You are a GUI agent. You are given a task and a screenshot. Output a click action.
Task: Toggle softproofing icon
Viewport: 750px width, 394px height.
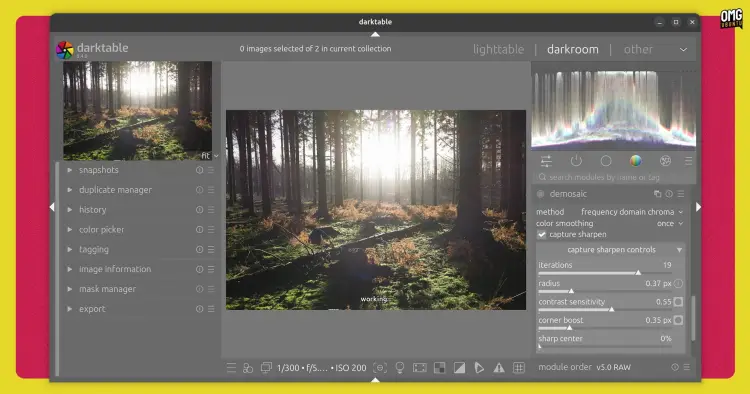[479, 368]
